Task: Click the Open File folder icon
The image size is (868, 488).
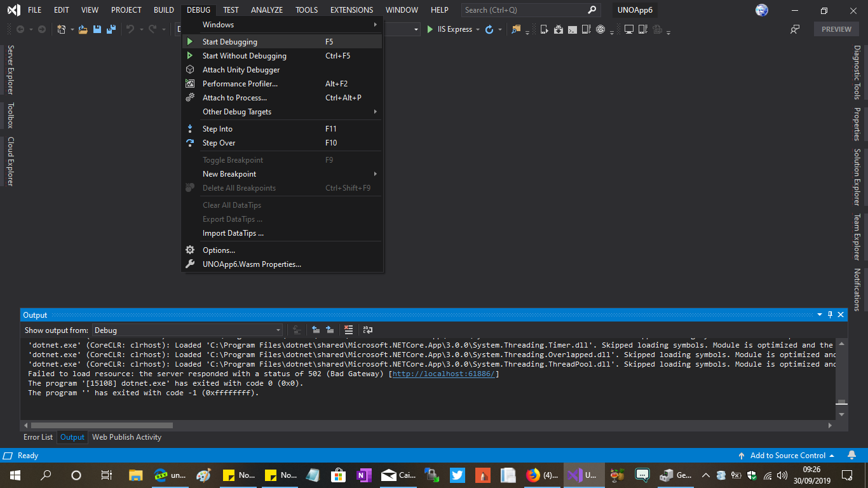Action: [x=83, y=29]
